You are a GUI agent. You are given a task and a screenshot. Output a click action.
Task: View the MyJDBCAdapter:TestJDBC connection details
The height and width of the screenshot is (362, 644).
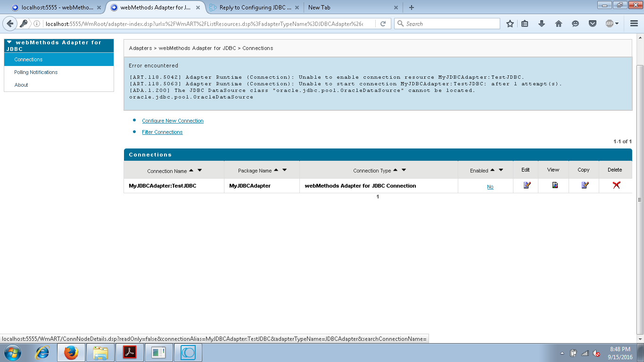click(555, 185)
